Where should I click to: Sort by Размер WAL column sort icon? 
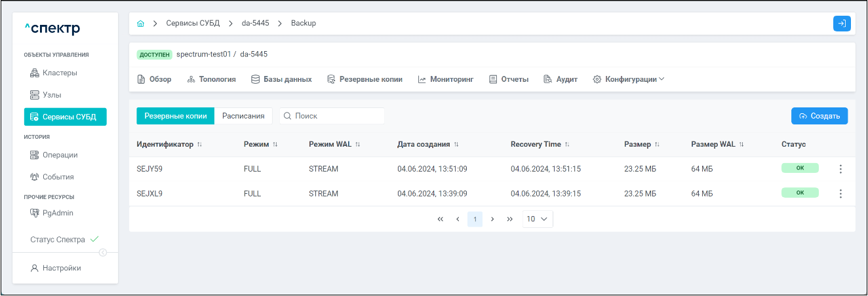coord(741,145)
